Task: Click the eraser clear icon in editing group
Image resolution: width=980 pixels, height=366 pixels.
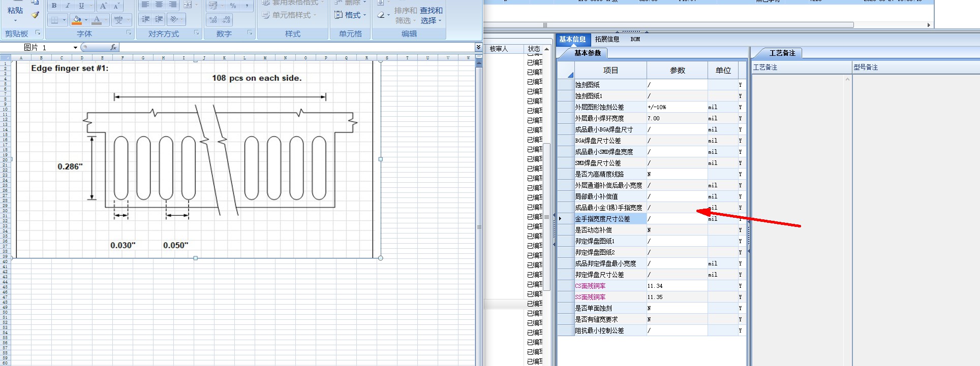Action: pos(381,15)
